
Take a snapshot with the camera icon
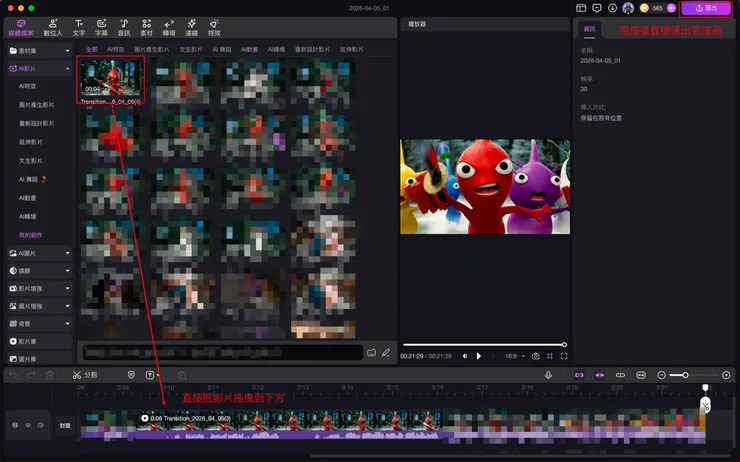click(x=536, y=355)
